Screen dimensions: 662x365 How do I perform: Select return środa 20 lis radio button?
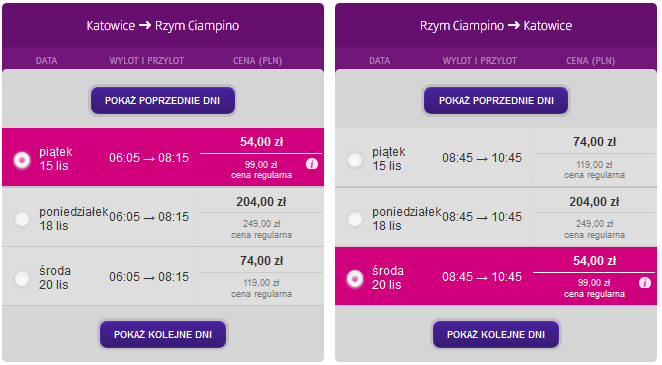[355, 278]
